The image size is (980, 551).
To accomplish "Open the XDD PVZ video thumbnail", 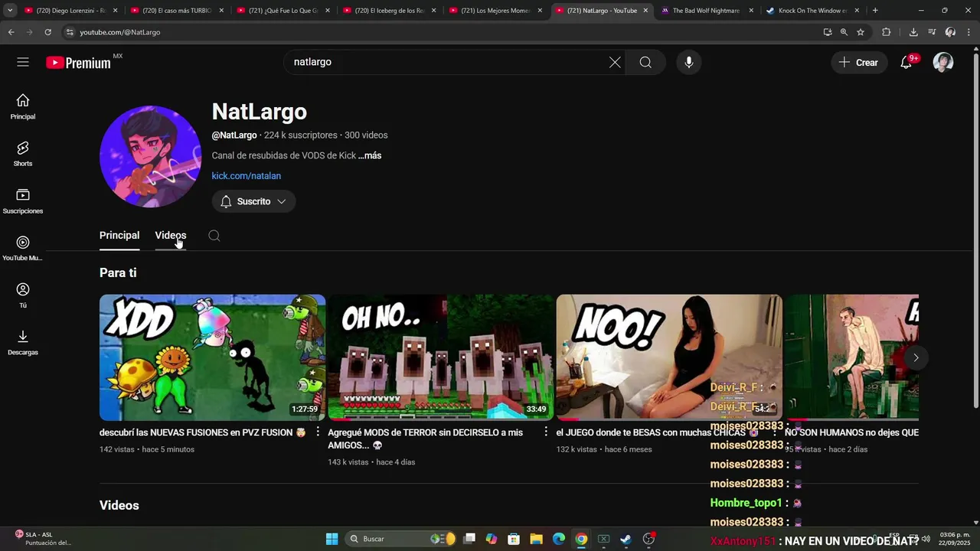I will click(212, 357).
